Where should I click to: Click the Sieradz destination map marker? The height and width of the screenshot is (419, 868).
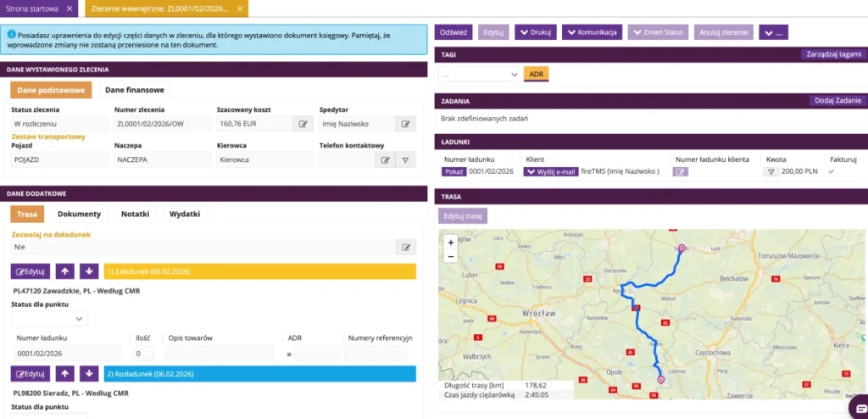[x=682, y=248]
